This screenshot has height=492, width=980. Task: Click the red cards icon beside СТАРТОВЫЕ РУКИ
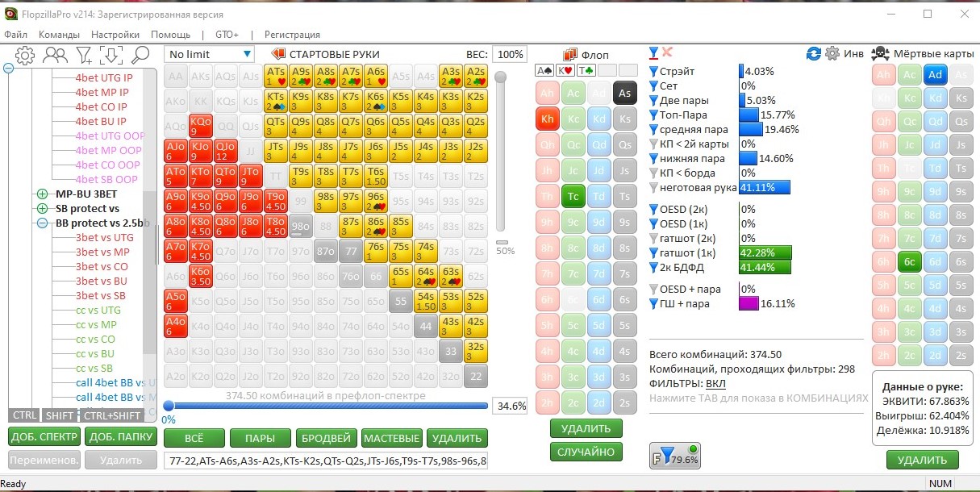(279, 54)
